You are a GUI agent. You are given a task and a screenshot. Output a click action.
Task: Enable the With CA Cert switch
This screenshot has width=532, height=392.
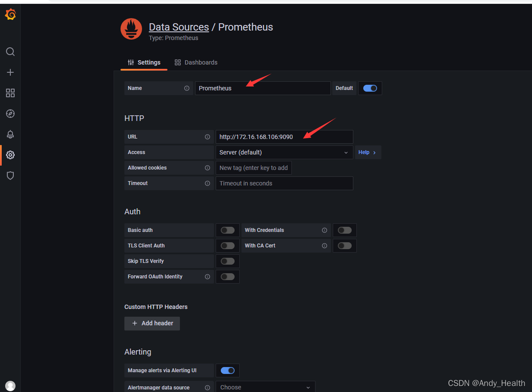tap(345, 246)
